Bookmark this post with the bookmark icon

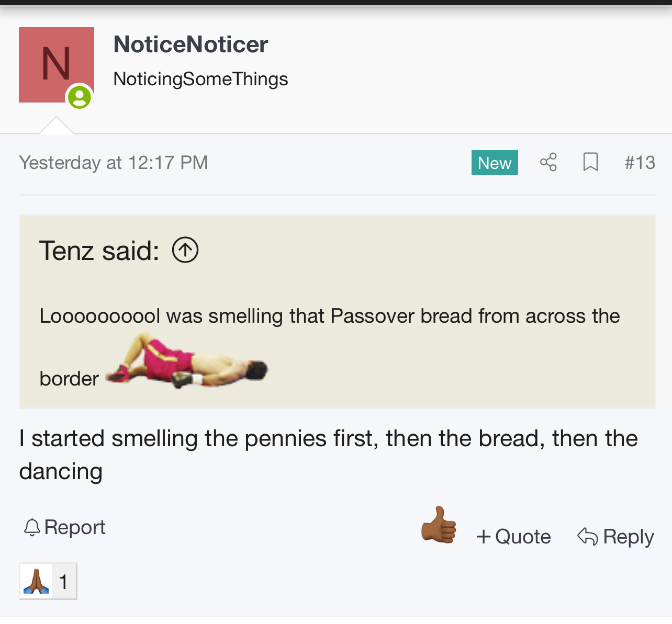pyautogui.click(x=590, y=162)
